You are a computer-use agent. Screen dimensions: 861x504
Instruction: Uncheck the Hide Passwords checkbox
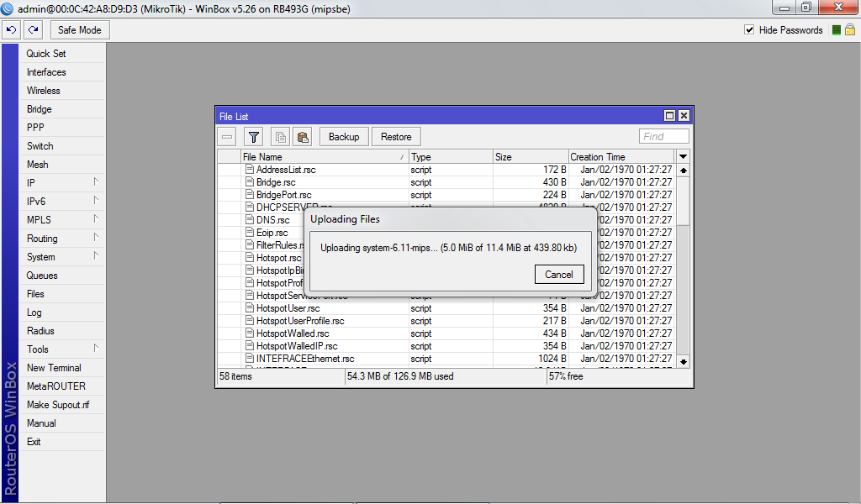[749, 29]
